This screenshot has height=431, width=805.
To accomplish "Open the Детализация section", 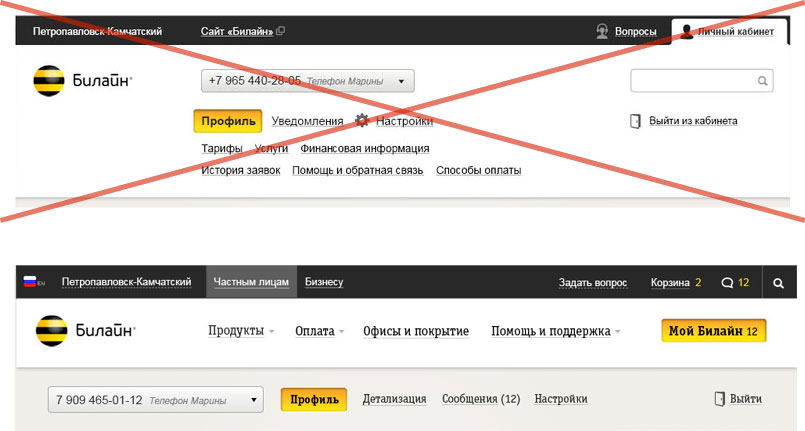I will (x=394, y=399).
